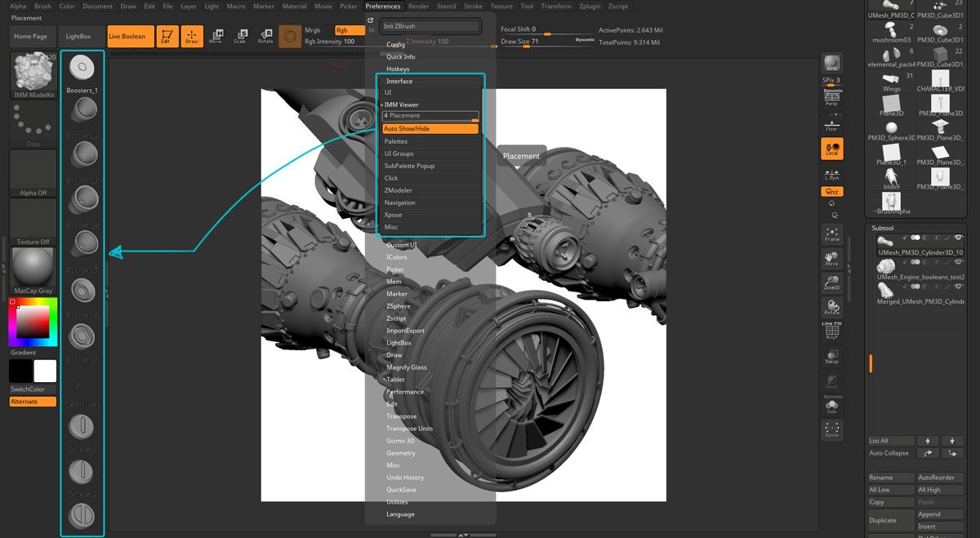This screenshot has width=980, height=538.
Task: Switch to the Move transform icon
Action: (x=216, y=36)
